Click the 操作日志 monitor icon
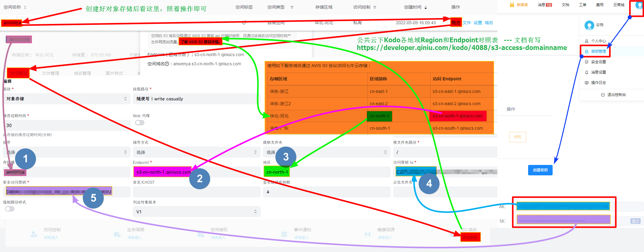Viewport: 644px width, 252px height. pos(587,83)
